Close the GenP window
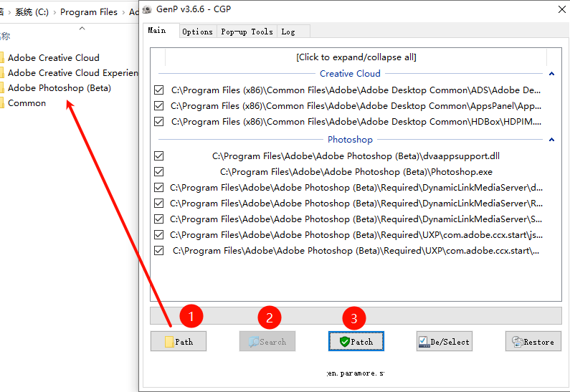The image size is (570, 392). (562, 9)
